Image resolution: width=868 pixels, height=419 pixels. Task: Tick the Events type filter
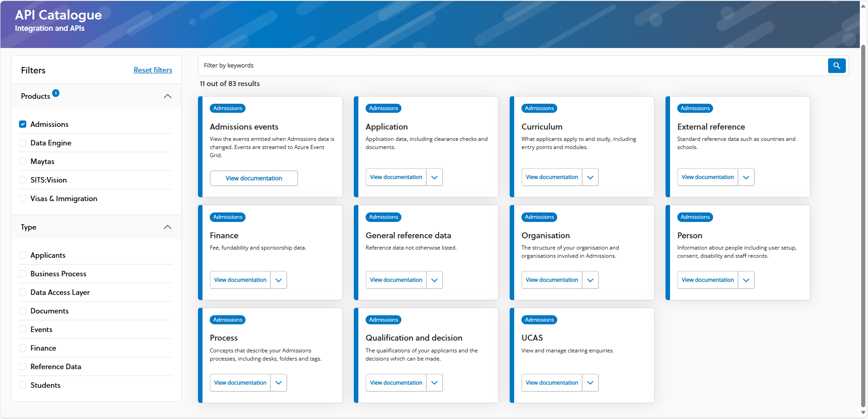tap(23, 329)
